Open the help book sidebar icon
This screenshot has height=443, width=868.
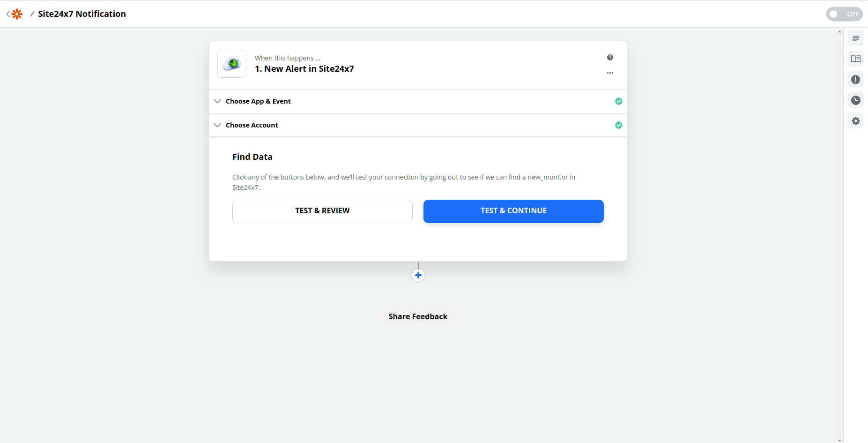(856, 59)
